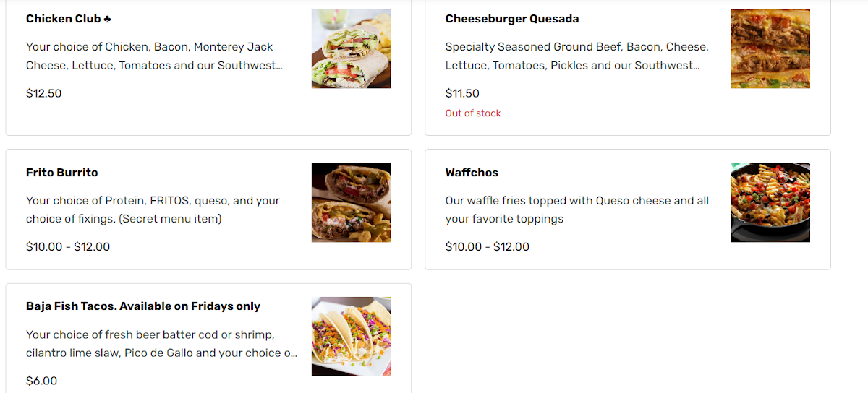The image size is (868, 393).
Task: Open the Waffchos skillet image
Action: [770, 203]
